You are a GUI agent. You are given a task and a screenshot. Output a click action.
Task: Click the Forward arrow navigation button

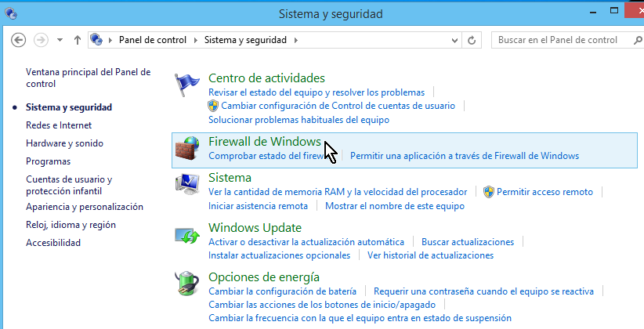[41, 40]
